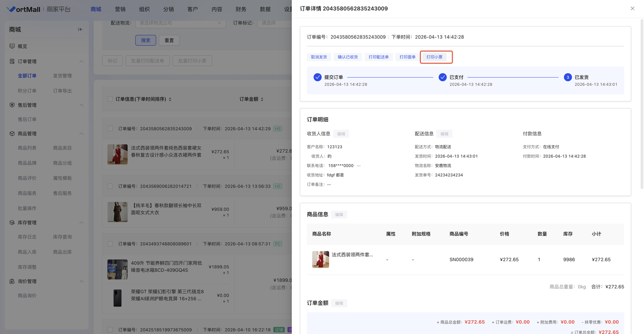
Task: Close the order detail drawer
Action: pyautogui.click(x=632, y=8)
